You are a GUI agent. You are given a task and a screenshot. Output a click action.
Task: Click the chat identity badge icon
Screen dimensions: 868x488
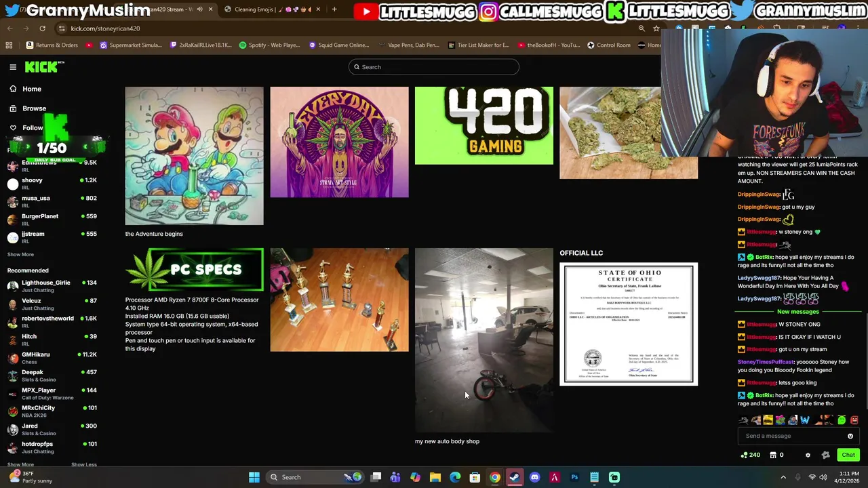[x=825, y=455]
